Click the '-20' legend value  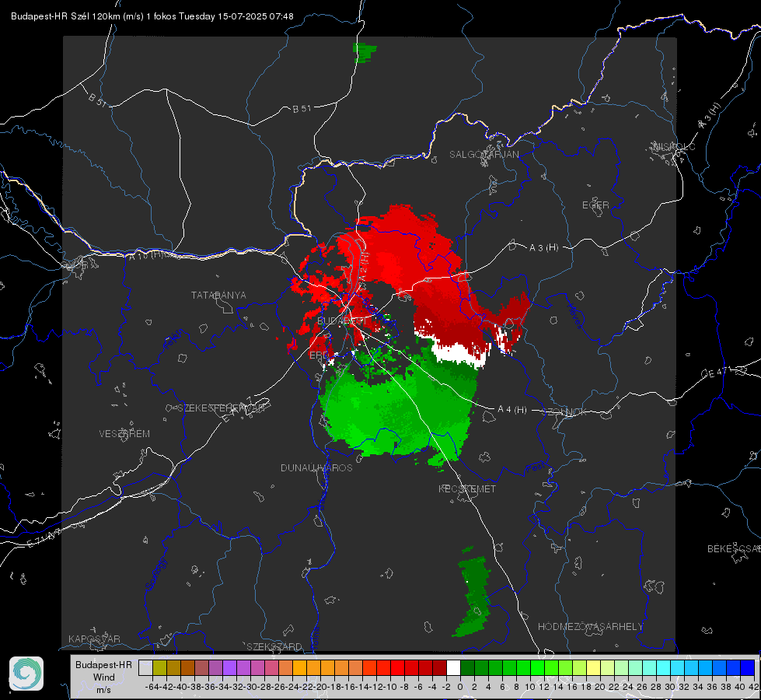319,687
